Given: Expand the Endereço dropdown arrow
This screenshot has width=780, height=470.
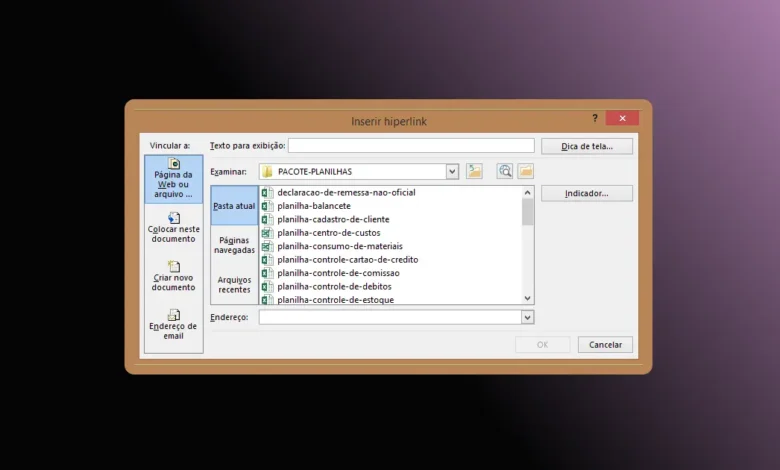Looking at the screenshot, I should [527, 317].
